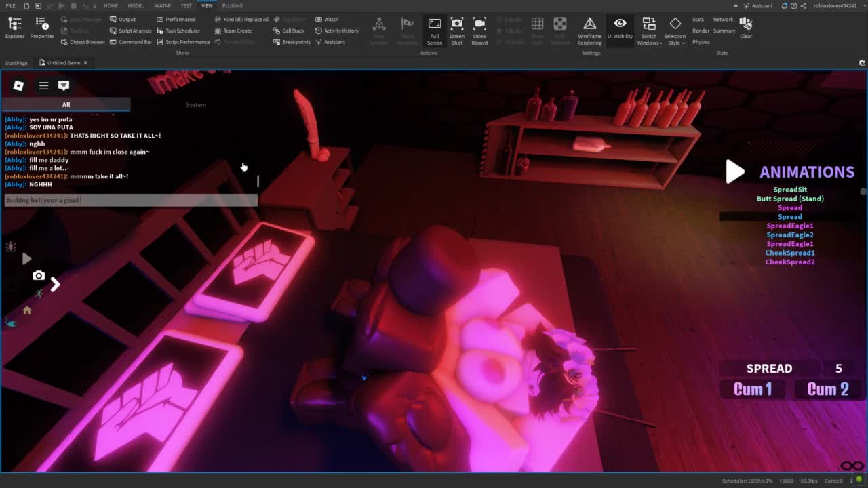Screen dimensions: 868x488
Task: Toggle the Output window
Action: [123, 19]
